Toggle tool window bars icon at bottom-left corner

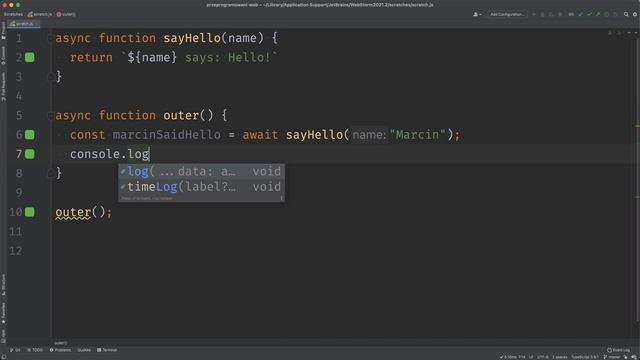coord(3,357)
